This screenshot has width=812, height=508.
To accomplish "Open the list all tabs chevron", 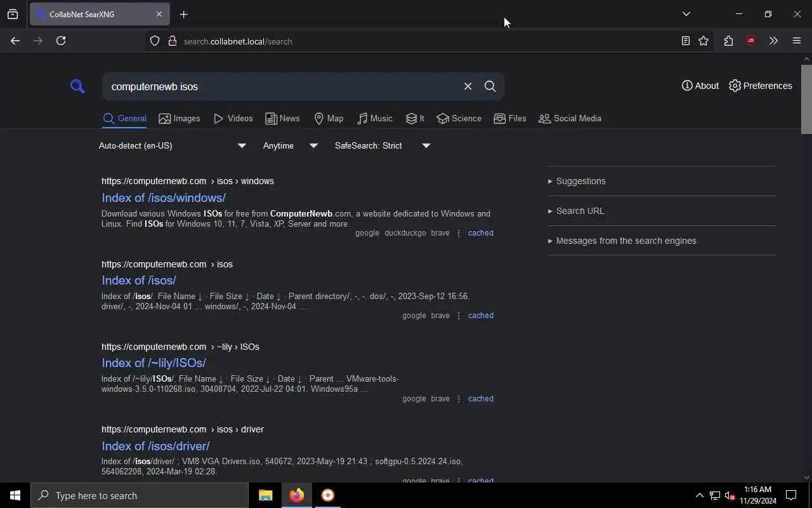I will [x=686, y=14].
